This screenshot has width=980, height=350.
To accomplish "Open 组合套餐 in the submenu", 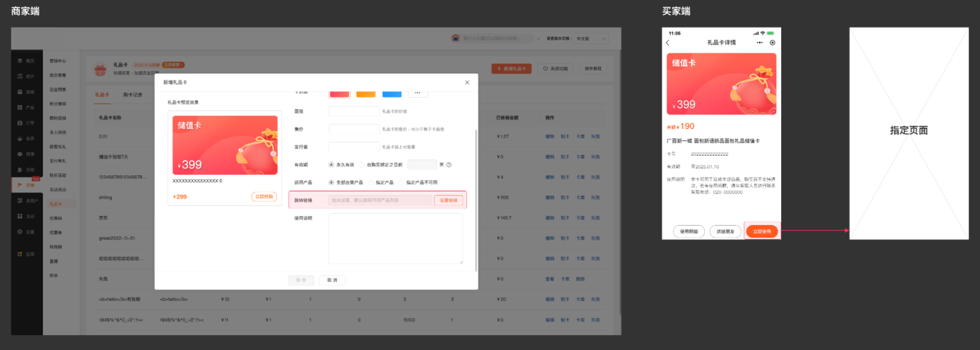I will coord(58,75).
